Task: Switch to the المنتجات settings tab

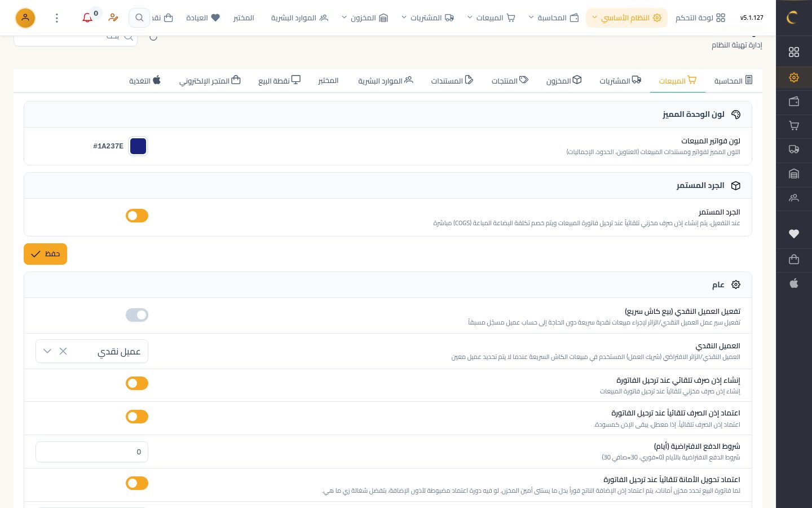Action: pos(510,81)
